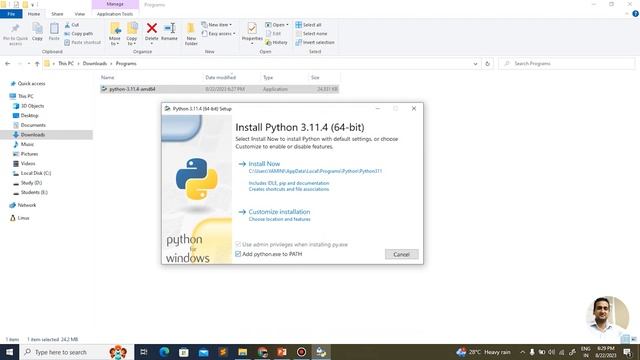Image resolution: width=640 pixels, height=360 pixels.
Task: Open Microsoft Edge from taskbar
Action: click(164, 352)
